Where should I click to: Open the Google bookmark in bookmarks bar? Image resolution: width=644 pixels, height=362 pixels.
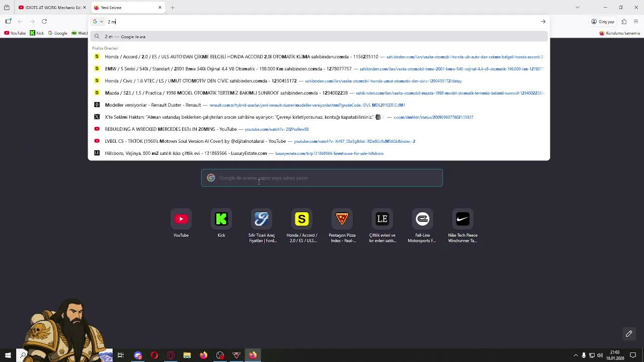(x=58, y=33)
